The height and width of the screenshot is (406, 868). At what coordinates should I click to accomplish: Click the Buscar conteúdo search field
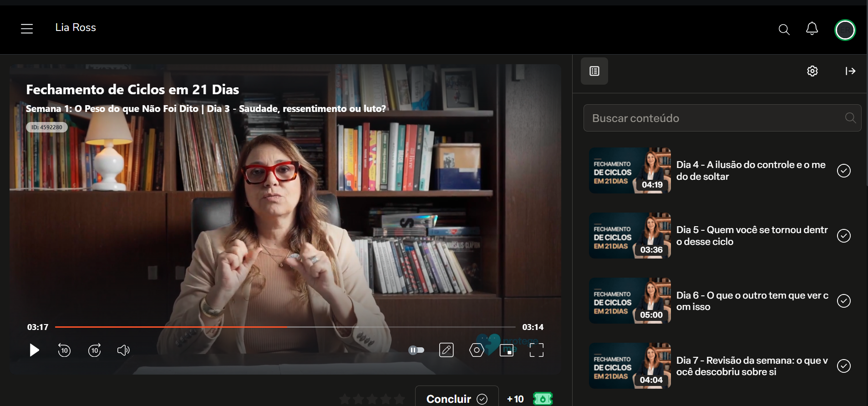click(722, 118)
